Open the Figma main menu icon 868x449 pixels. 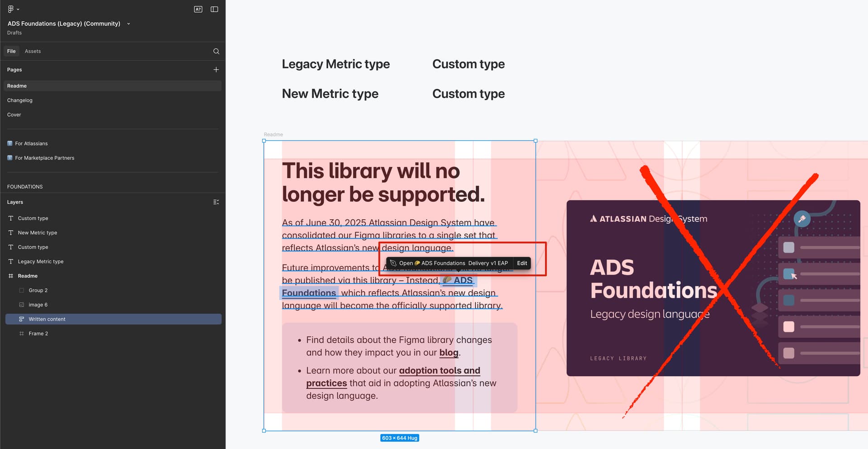10,9
